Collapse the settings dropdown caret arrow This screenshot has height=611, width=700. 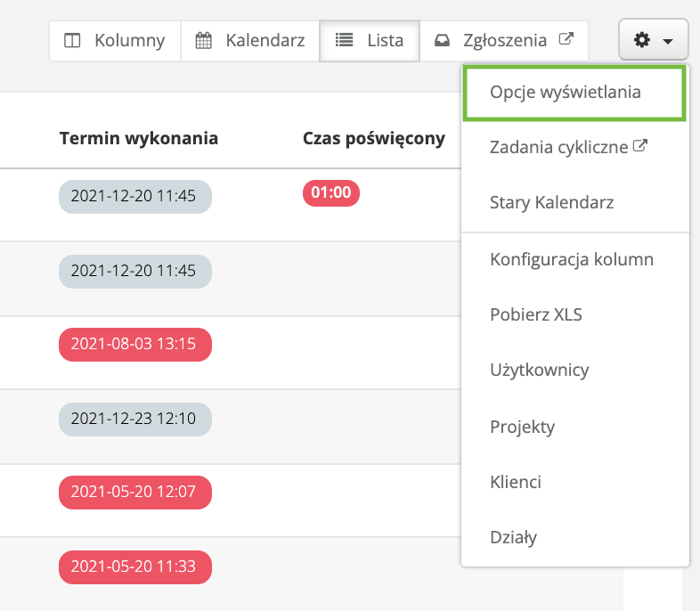(667, 42)
